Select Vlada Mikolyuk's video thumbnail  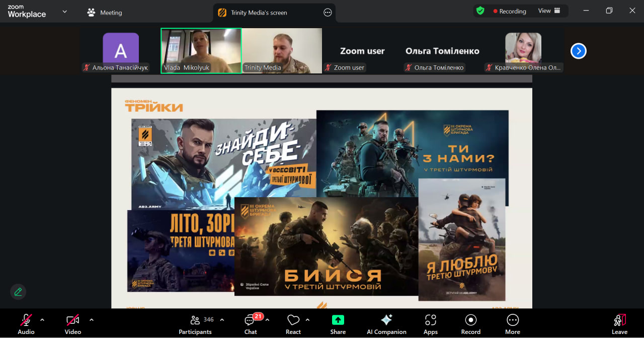201,50
